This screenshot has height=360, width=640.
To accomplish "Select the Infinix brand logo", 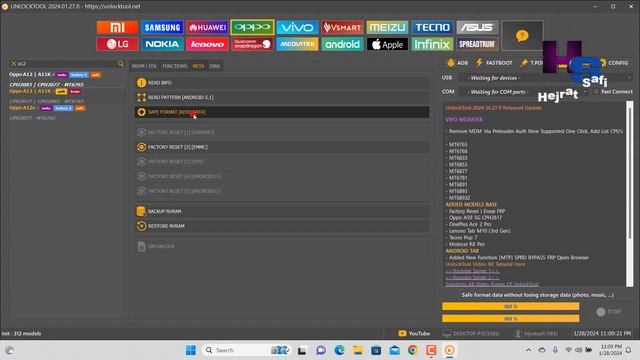I will 432,44.
